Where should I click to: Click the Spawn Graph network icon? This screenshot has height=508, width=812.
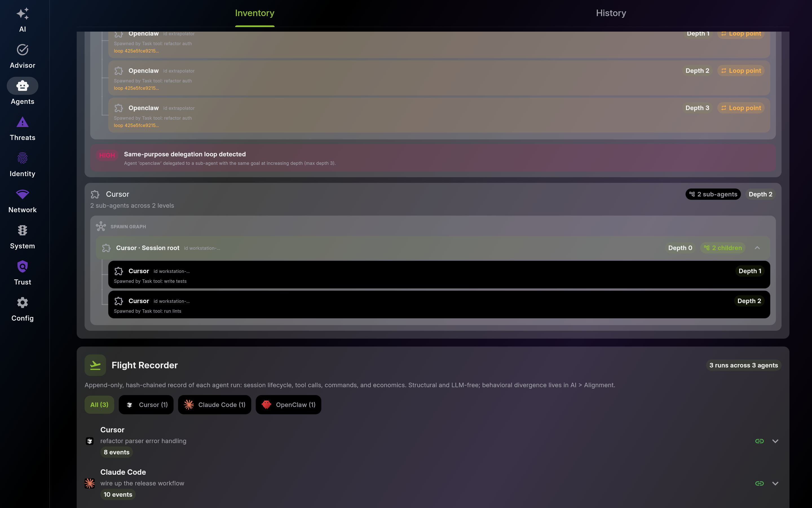pyautogui.click(x=101, y=226)
